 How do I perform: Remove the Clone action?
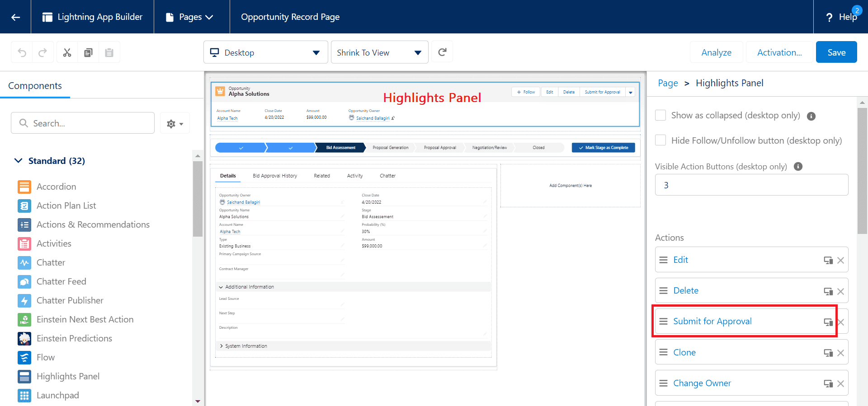pyautogui.click(x=840, y=353)
